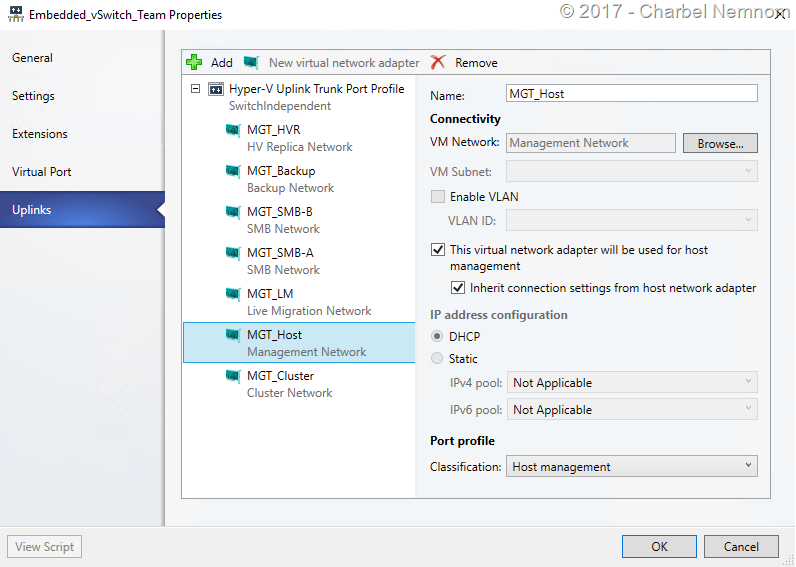Collapse the Hyper-V Uplink Trunk Port Profile tree

pyautogui.click(x=195, y=89)
